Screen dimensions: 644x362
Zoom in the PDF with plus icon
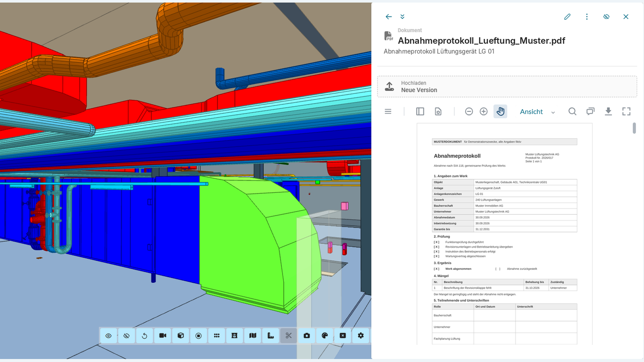coord(484,111)
